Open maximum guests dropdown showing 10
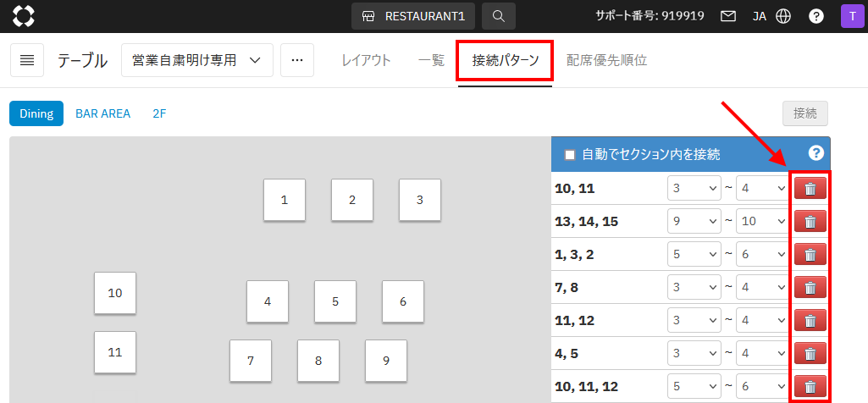 pyautogui.click(x=763, y=222)
